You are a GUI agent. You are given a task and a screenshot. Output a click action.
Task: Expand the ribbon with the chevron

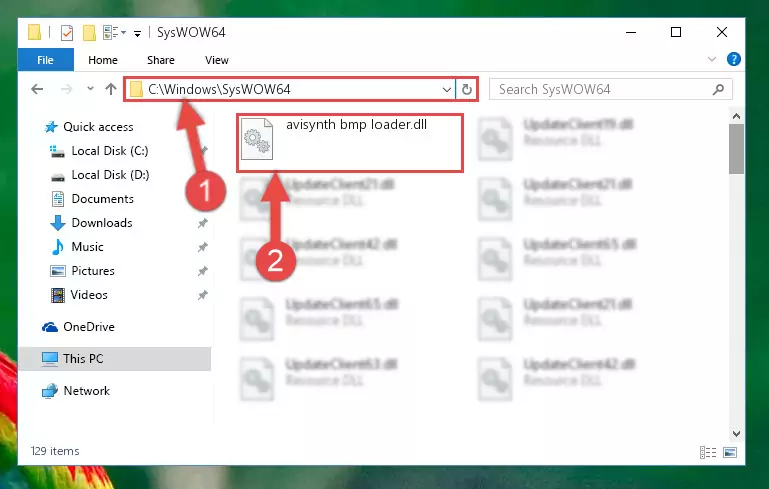[x=712, y=59]
